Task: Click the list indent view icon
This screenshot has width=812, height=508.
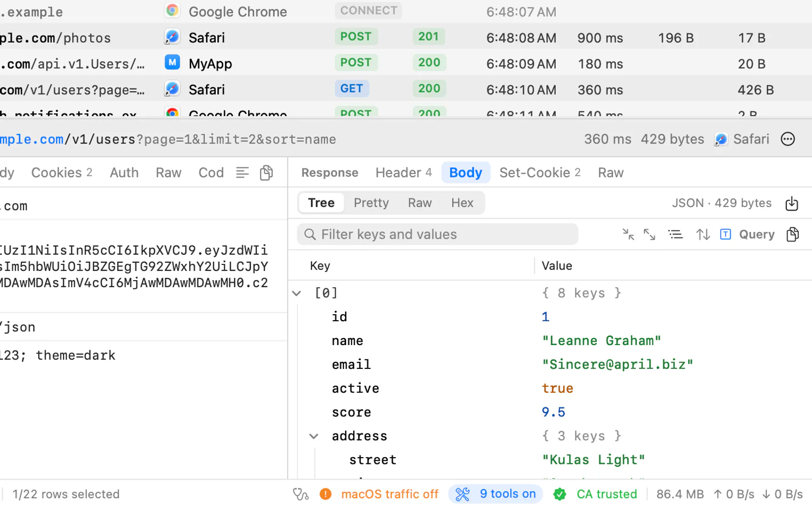Action: [675, 234]
